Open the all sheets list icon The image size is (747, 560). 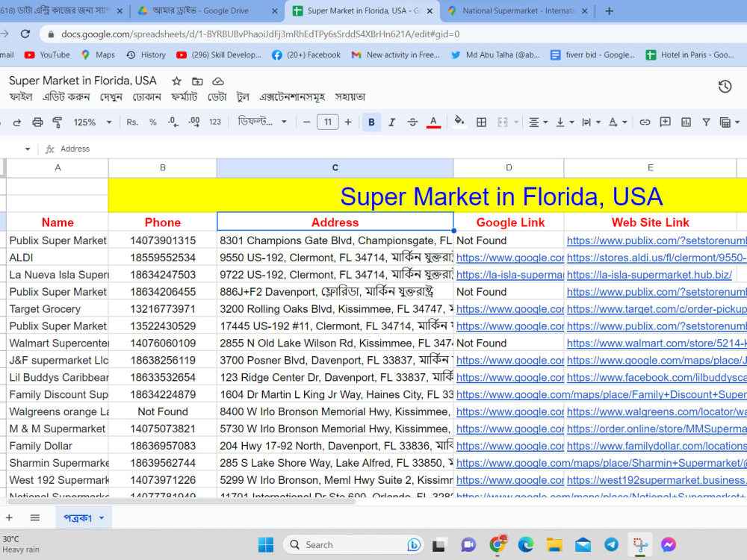click(35, 517)
